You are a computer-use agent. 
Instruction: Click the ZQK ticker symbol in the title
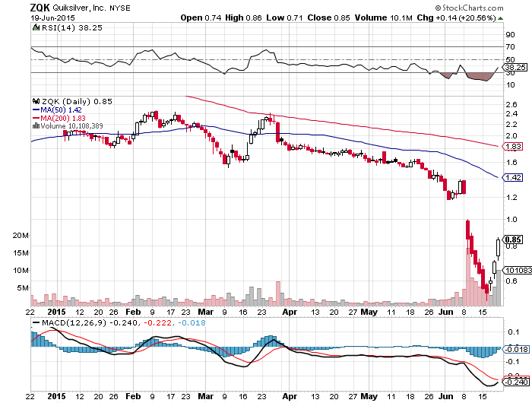point(40,8)
